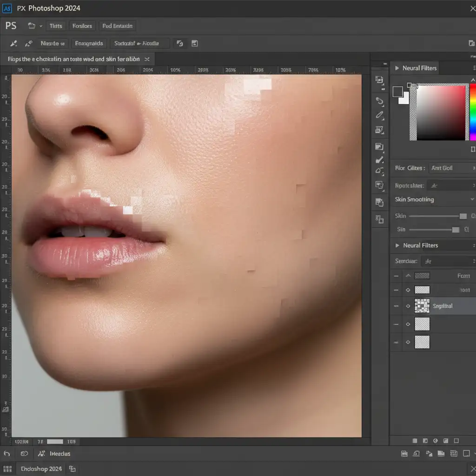
Task: Click the eyedropper icon in the options bar
Action: (14, 44)
